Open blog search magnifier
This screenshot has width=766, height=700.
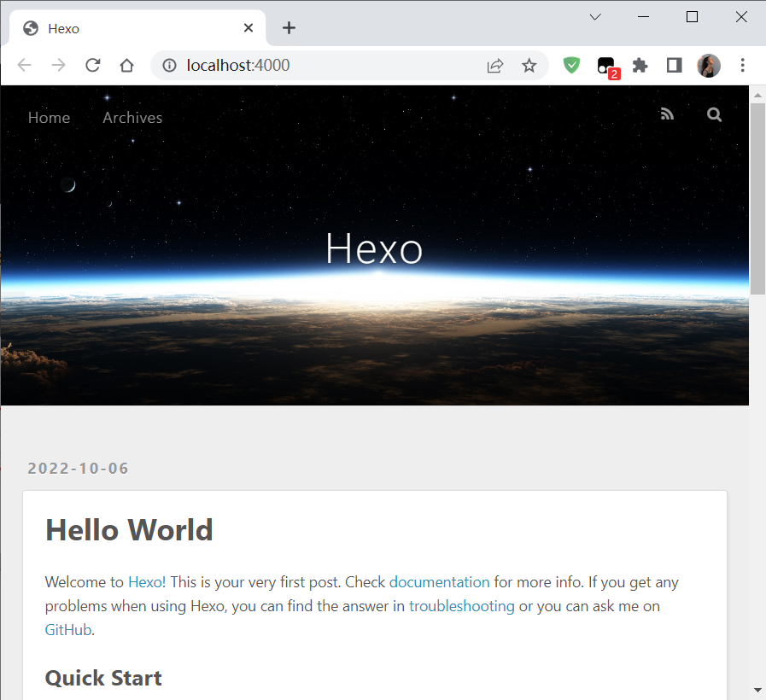(714, 114)
